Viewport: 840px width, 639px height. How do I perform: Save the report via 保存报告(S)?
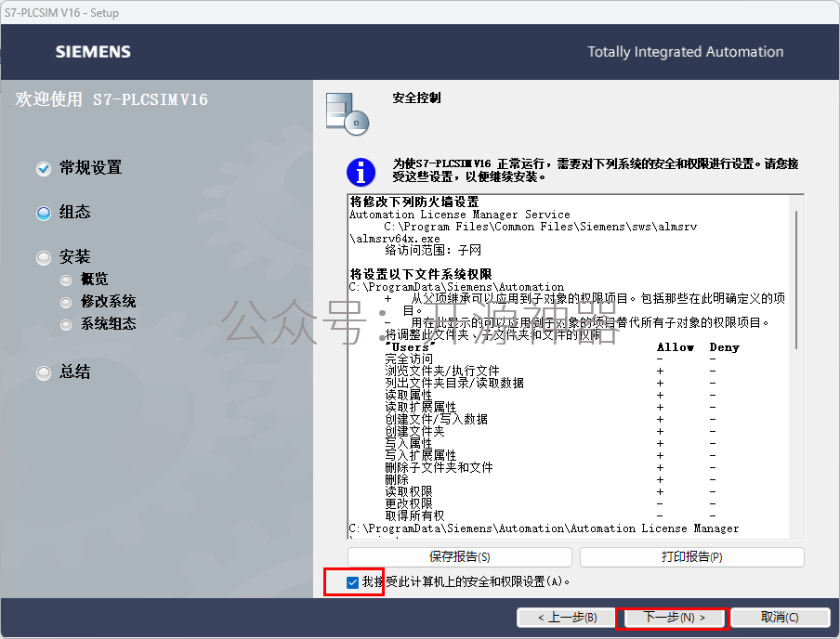tap(460, 557)
